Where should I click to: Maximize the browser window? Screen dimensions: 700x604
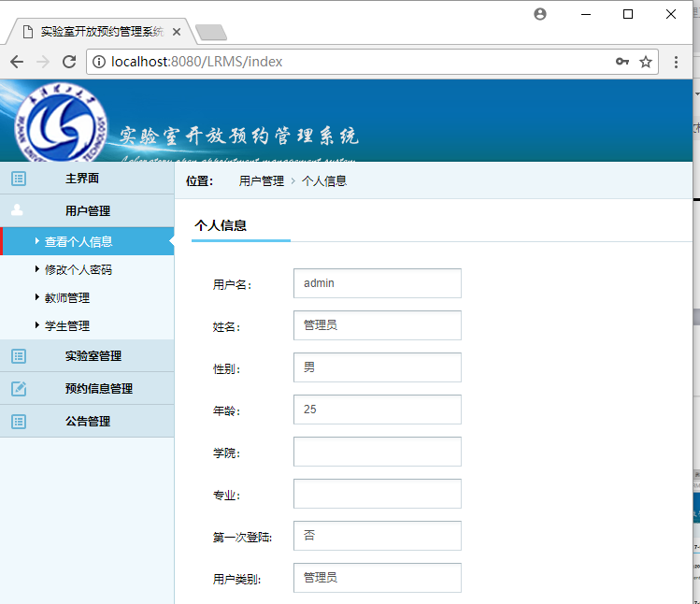(x=628, y=14)
